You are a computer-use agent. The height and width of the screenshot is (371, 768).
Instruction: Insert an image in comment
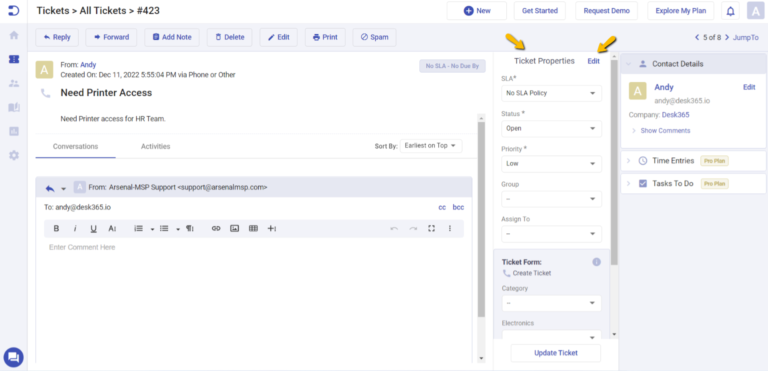(x=235, y=228)
